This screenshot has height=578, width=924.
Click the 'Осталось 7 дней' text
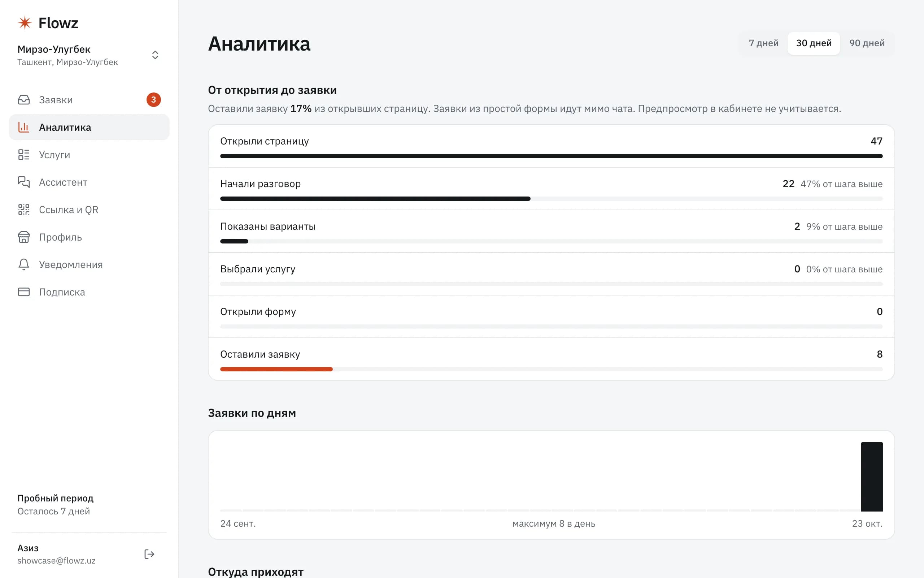(53, 512)
